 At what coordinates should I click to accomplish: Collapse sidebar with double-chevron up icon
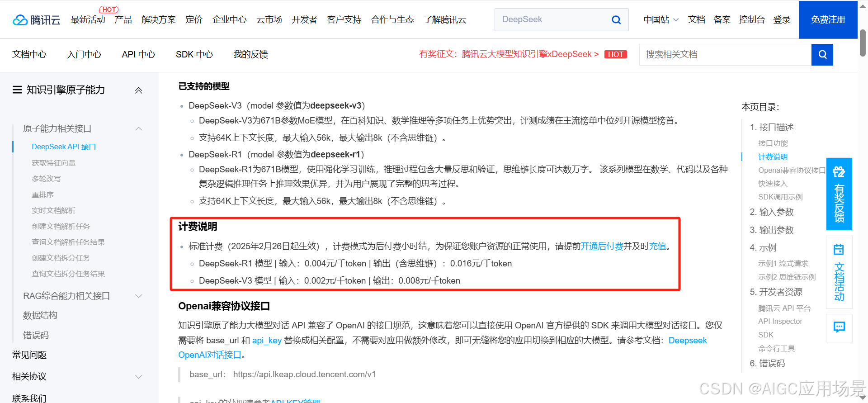click(139, 90)
